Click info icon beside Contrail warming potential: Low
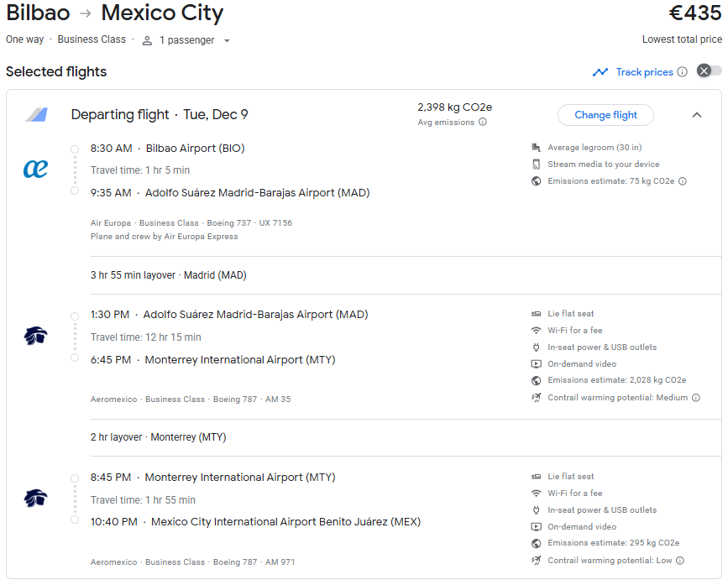728x585 pixels. pos(680,561)
